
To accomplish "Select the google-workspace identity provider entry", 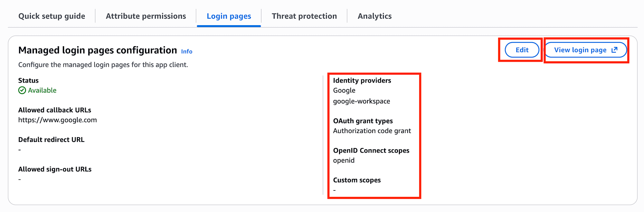I will tap(361, 101).
